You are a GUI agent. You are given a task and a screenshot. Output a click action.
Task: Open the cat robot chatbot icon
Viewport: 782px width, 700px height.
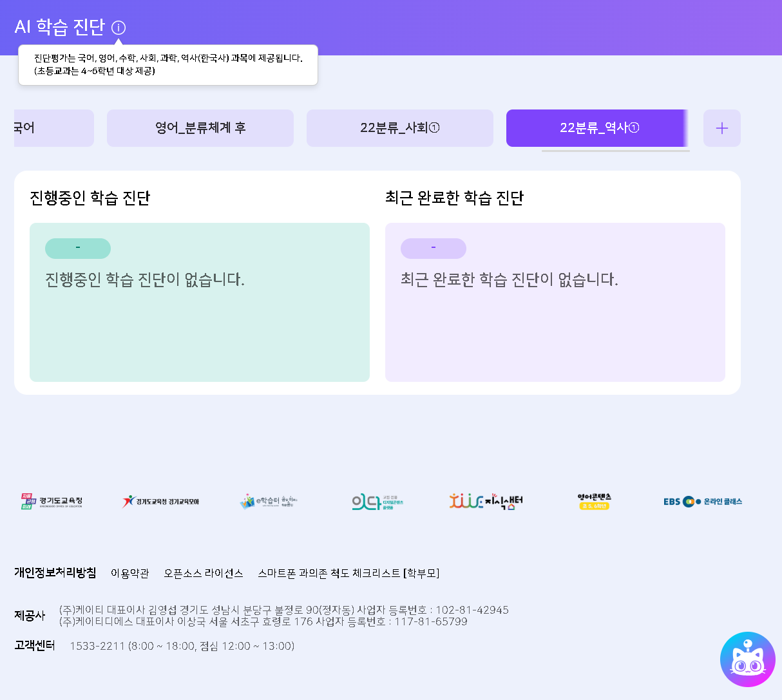pos(747,659)
